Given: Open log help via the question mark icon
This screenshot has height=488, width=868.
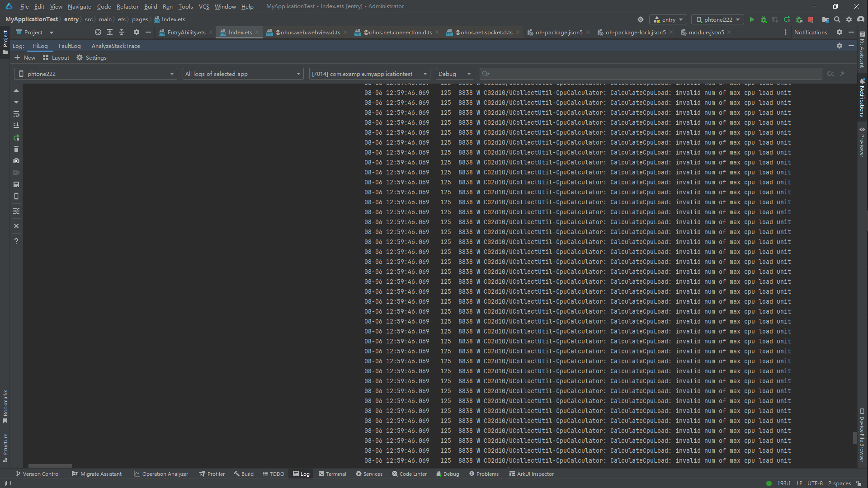Looking at the screenshot, I should click(x=16, y=241).
